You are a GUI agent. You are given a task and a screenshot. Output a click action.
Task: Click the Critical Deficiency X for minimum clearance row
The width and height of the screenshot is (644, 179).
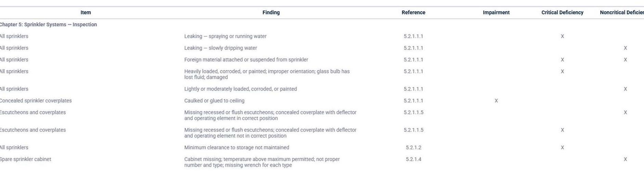point(562,148)
